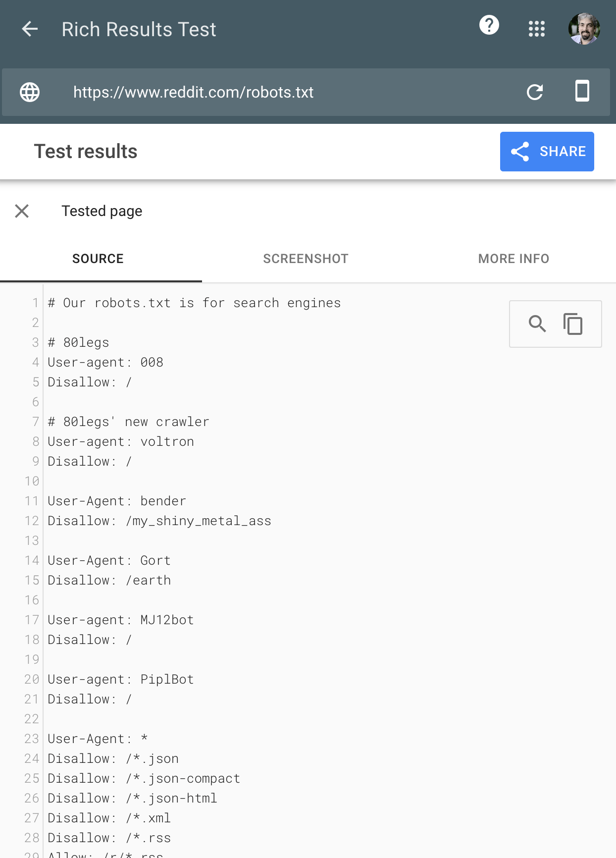Open the Google apps grid

[536, 29]
